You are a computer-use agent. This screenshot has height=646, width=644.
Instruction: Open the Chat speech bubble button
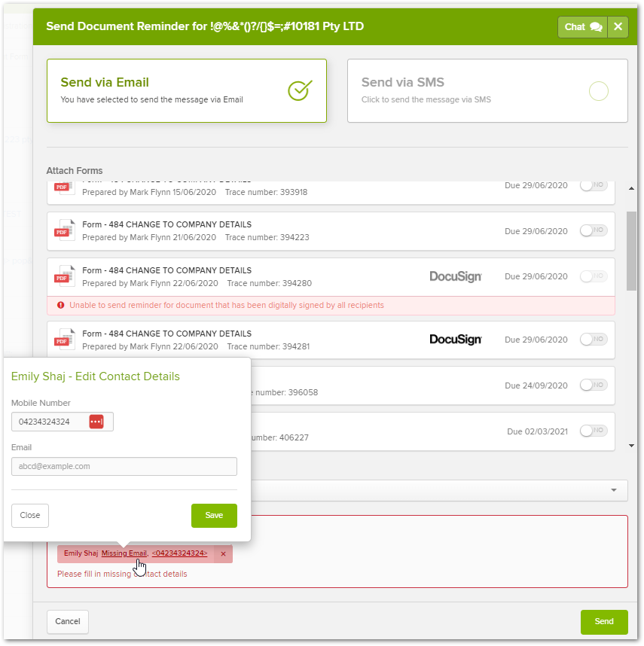[582, 27]
